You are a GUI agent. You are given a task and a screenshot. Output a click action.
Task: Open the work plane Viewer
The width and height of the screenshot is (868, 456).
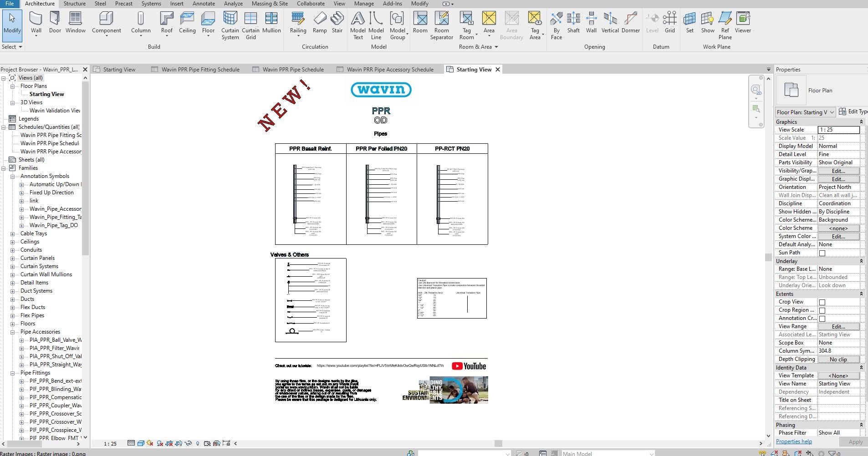pos(743,23)
